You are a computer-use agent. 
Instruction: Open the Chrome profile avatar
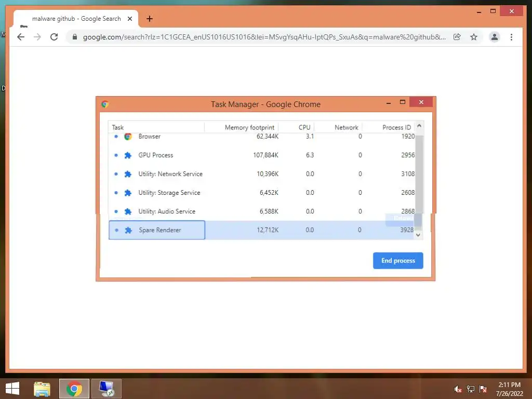495,37
